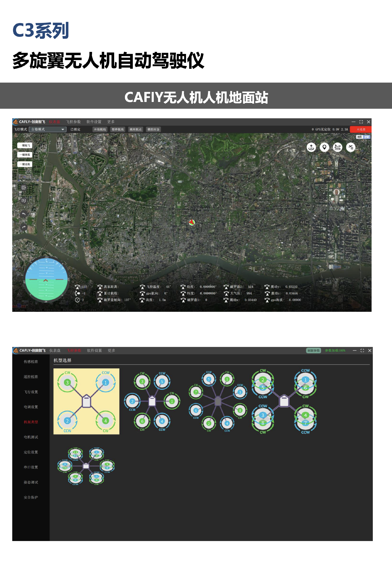
Task: Open the 飞行模式 自稳模式 dropdown
Action: point(47,129)
